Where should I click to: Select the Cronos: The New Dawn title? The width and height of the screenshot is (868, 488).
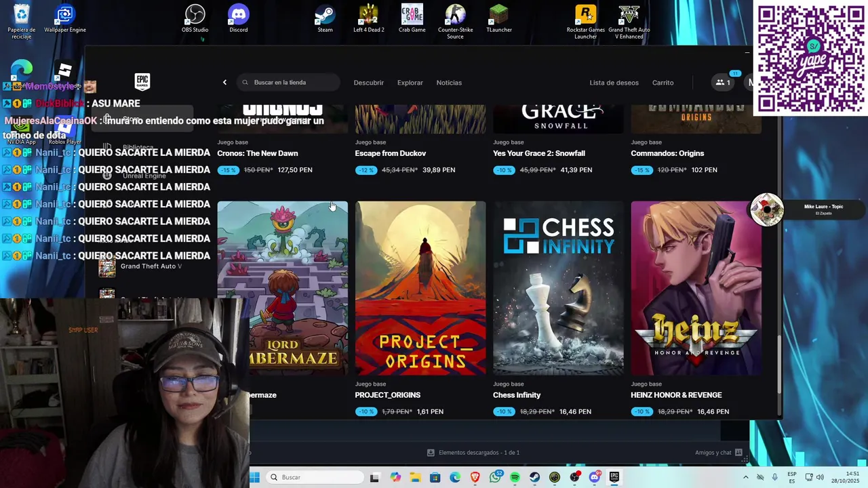pyautogui.click(x=258, y=153)
